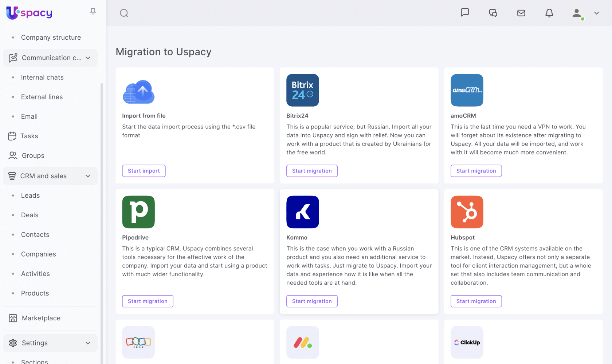
Task: Open Company structure in sidebar
Action: pyautogui.click(x=51, y=37)
